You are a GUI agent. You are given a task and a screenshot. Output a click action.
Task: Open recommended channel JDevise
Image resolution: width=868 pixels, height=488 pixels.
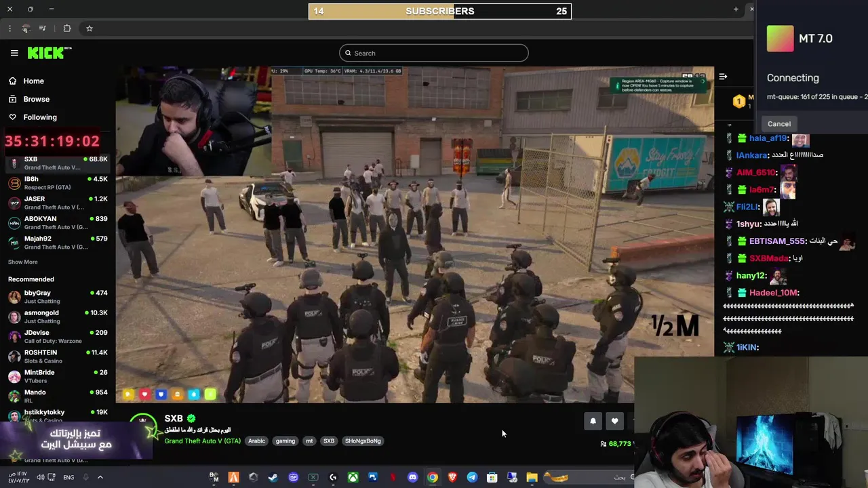click(x=58, y=336)
